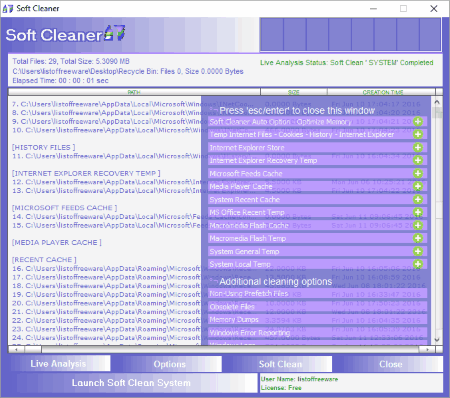Click the Soft Clean button
Image resolution: width=450 pixels, height=398 pixels.
tap(280, 364)
